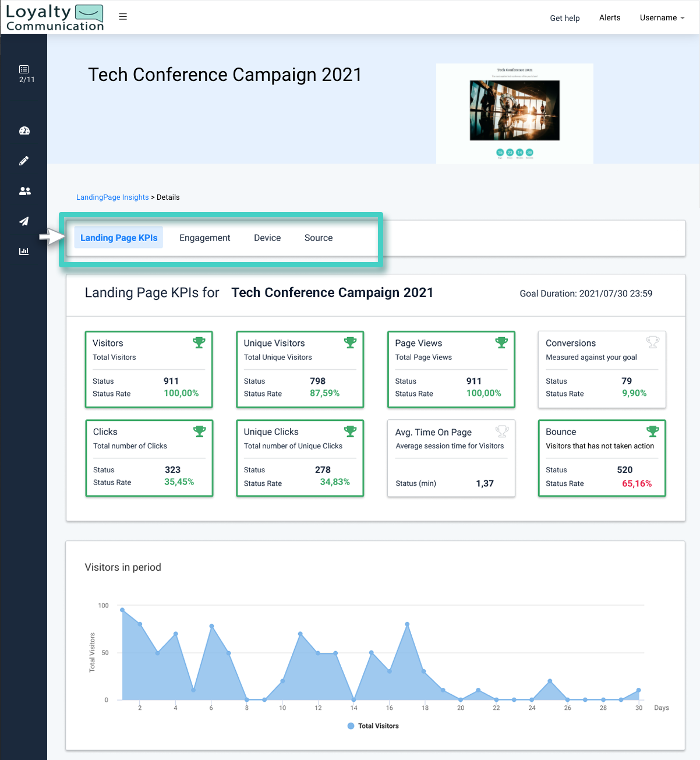Open the dashboard via the gauge icon
The image size is (700, 760).
click(24, 130)
